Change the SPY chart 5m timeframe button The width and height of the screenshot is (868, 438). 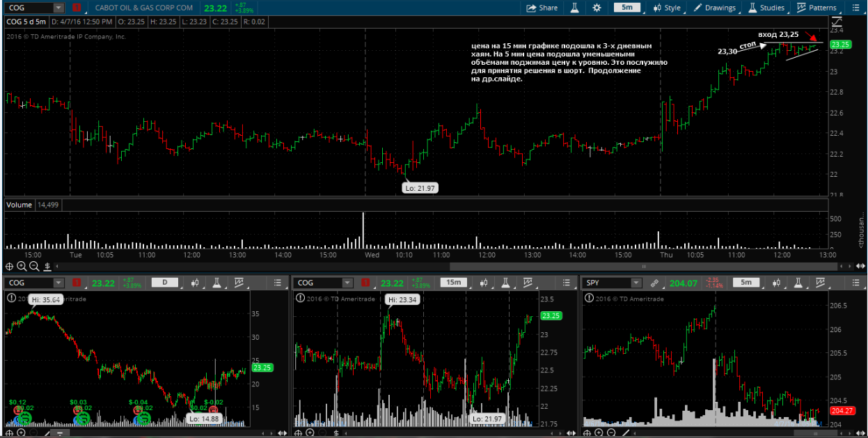(746, 283)
